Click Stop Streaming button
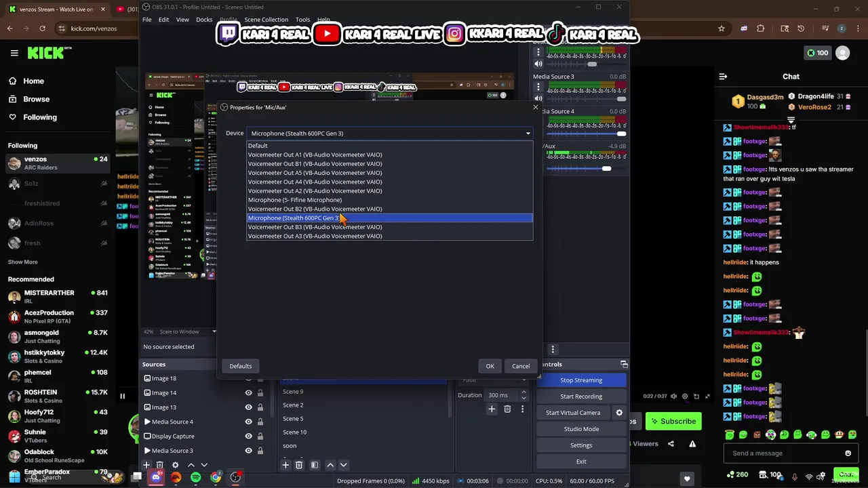The width and height of the screenshot is (868, 488). (581, 380)
